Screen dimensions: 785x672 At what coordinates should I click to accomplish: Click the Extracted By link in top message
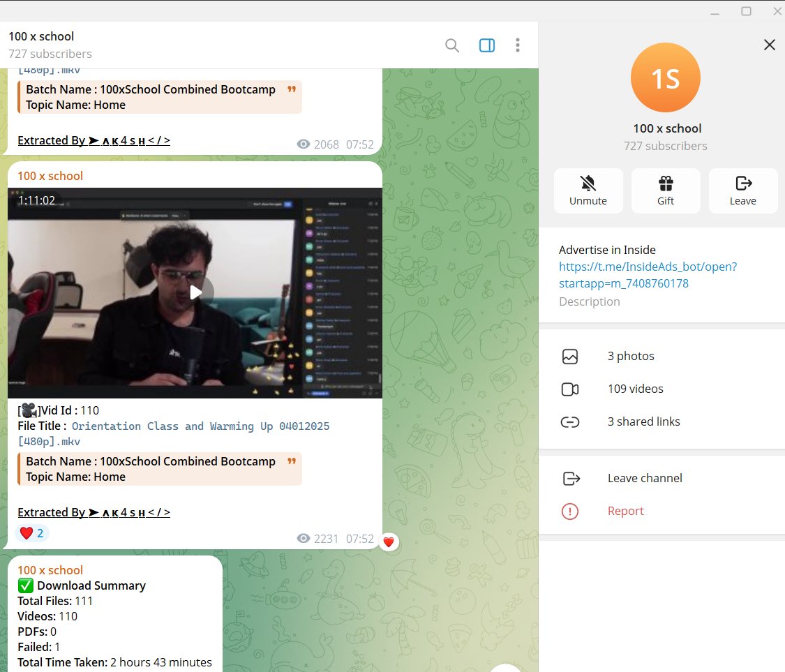point(94,140)
